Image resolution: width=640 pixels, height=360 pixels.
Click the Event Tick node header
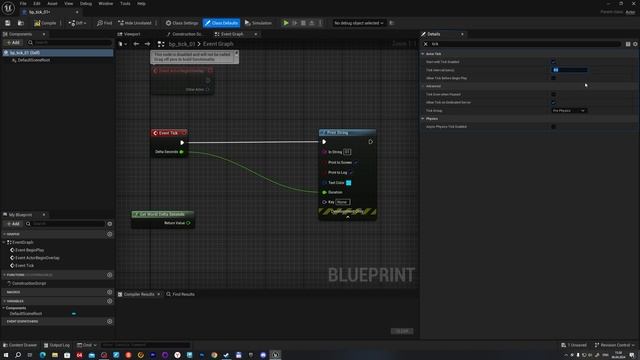[169, 133]
